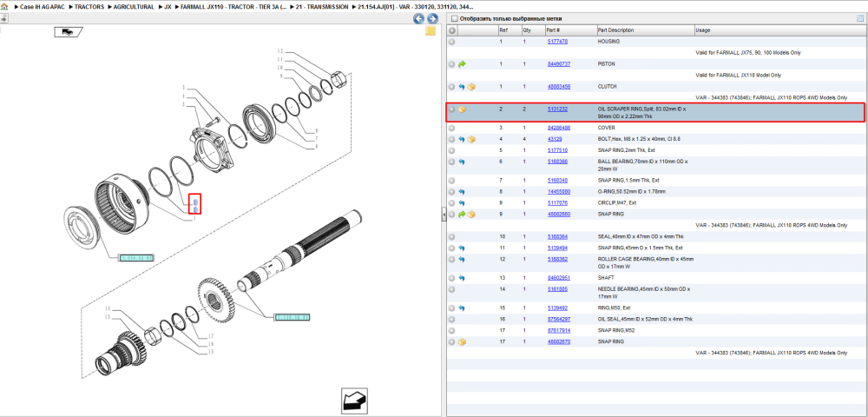Click the green arrow icon in the PISTON row
Image resolution: width=868 pixels, height=417 pixels.
tap(463, 64)
